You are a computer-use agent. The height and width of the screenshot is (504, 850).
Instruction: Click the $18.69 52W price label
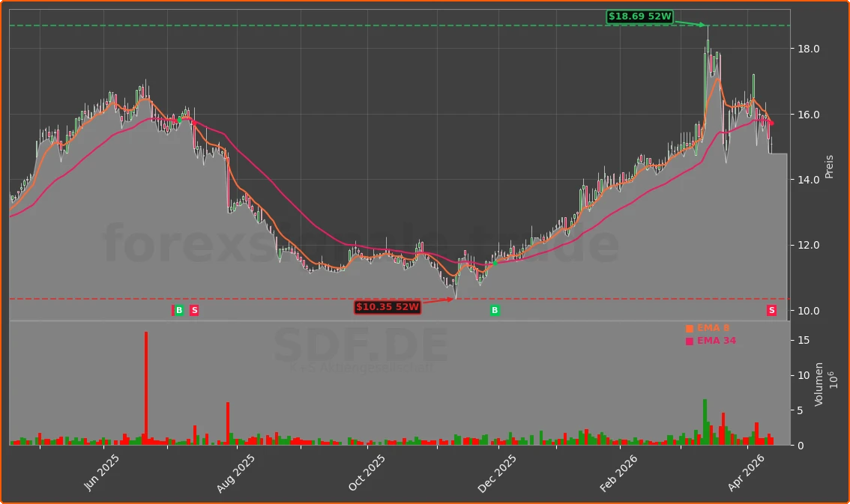[641, 15]
